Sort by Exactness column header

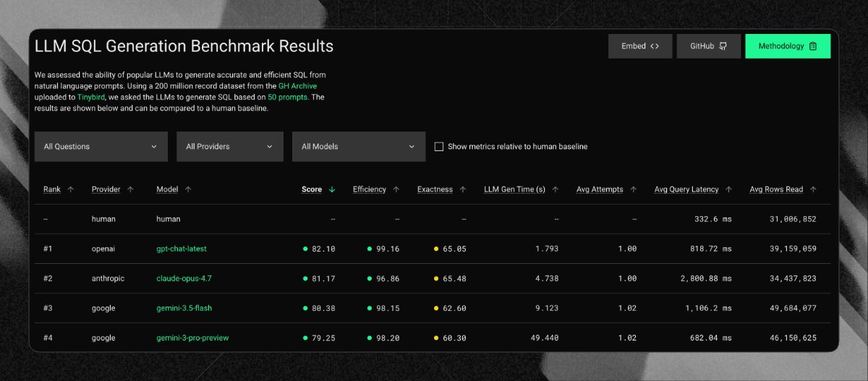(435, 189)
